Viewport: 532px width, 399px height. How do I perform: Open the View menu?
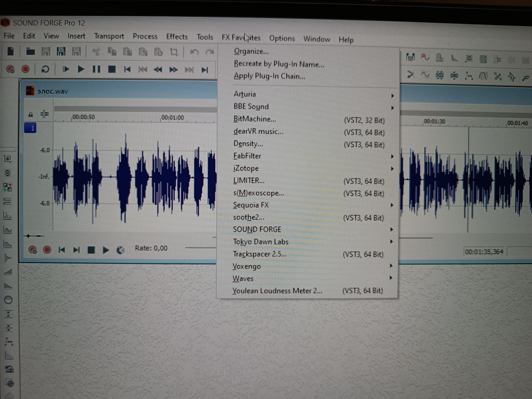coord(51,36)
